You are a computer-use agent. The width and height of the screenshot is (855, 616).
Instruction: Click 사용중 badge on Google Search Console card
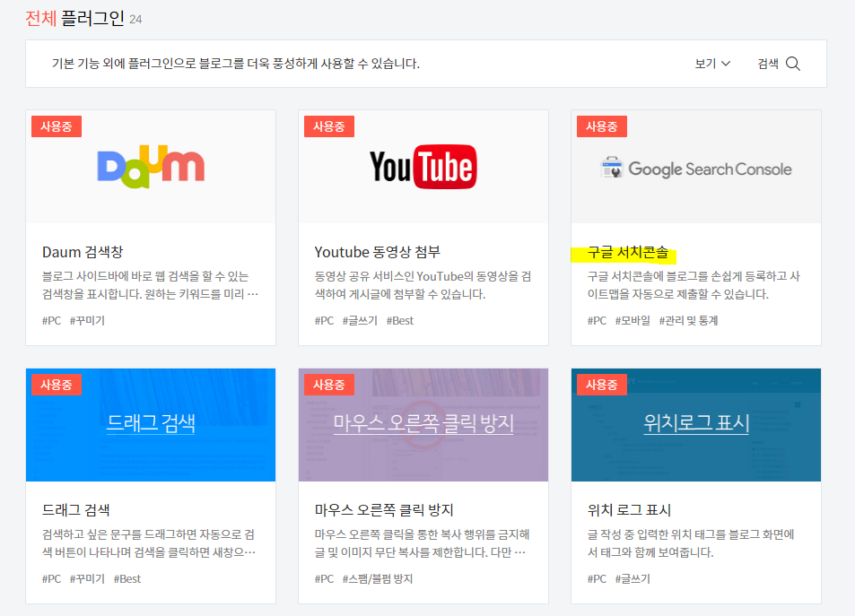pos(601,126)
